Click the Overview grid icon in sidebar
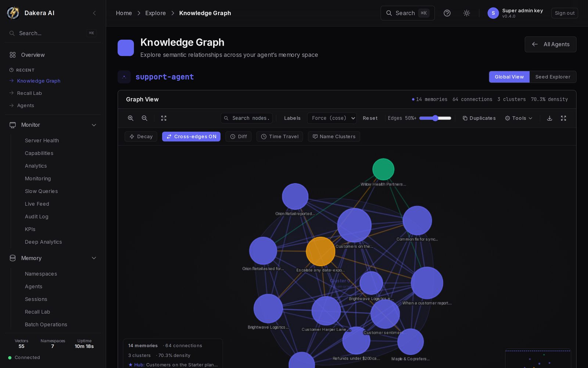The width and height of the screenshot is (588, 368). tap(12, 55)
